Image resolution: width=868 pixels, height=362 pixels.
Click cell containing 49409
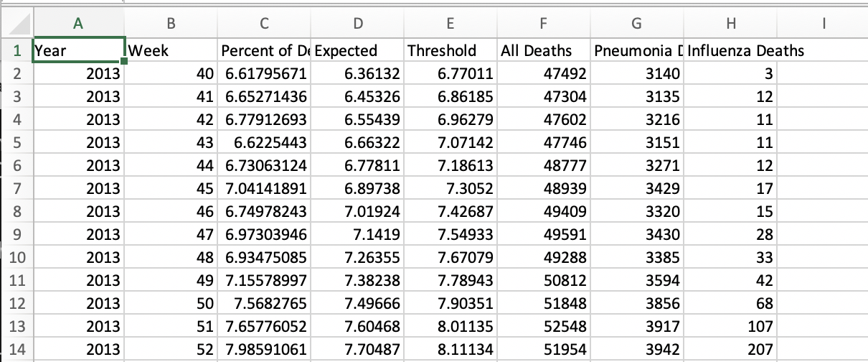[542, 212]
